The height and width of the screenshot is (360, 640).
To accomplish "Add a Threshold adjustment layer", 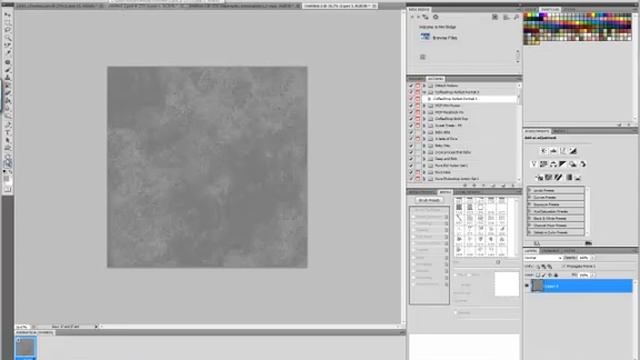I will (558, 177).
